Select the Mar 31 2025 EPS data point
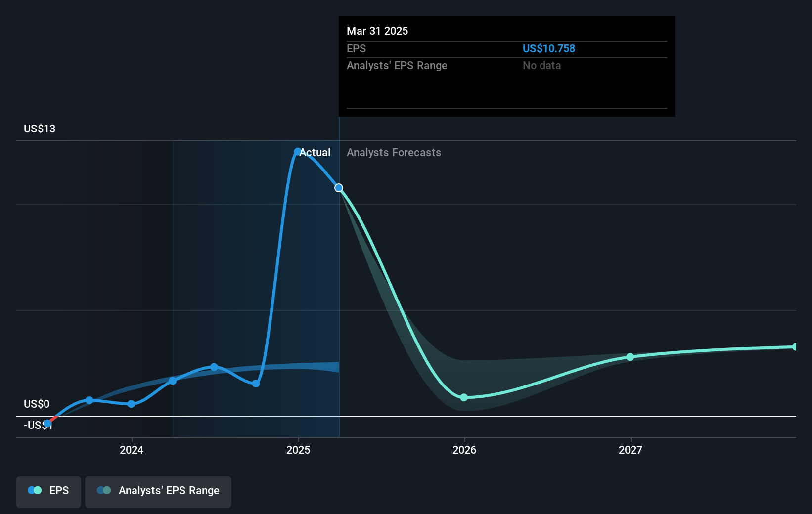The width and height of the screenshot is (812, 514). [339, 188]
